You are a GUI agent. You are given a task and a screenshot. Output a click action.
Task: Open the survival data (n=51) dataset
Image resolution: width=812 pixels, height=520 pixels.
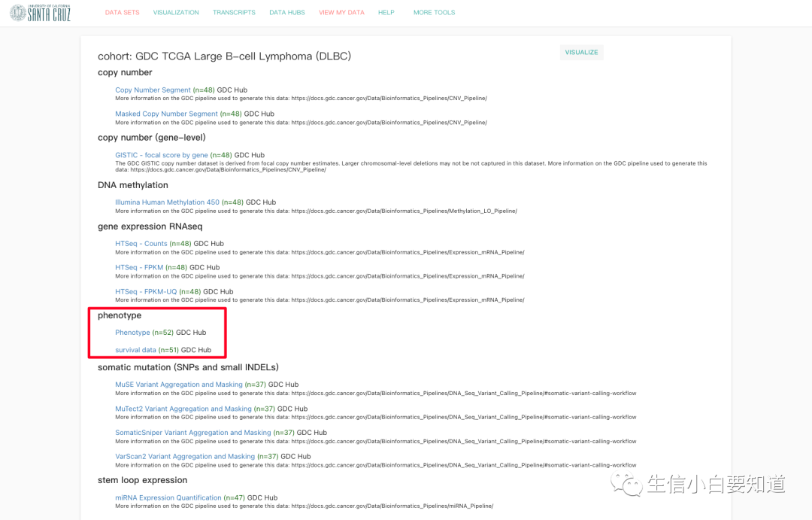(x=135, y=350)
